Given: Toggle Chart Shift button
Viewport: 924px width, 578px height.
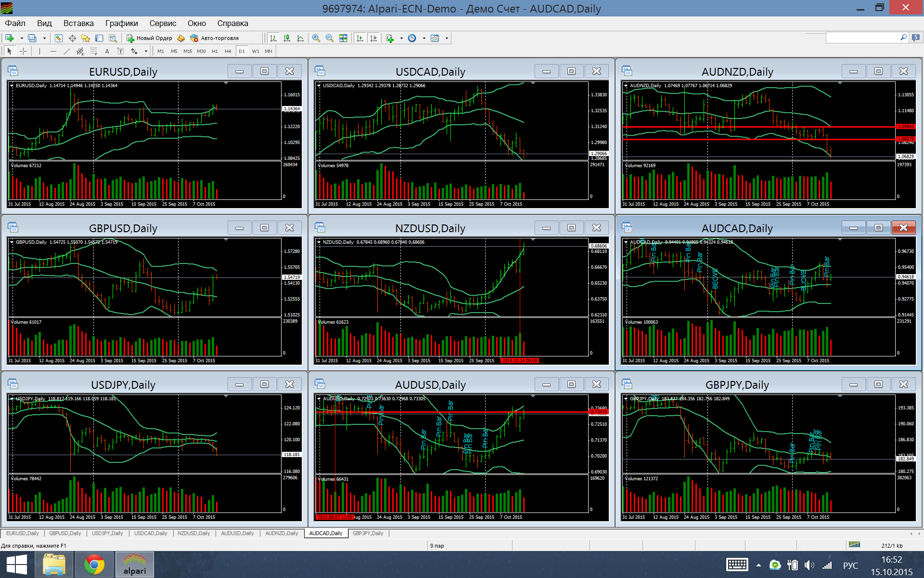Looking at the screenshot, I should pos(374,38).
